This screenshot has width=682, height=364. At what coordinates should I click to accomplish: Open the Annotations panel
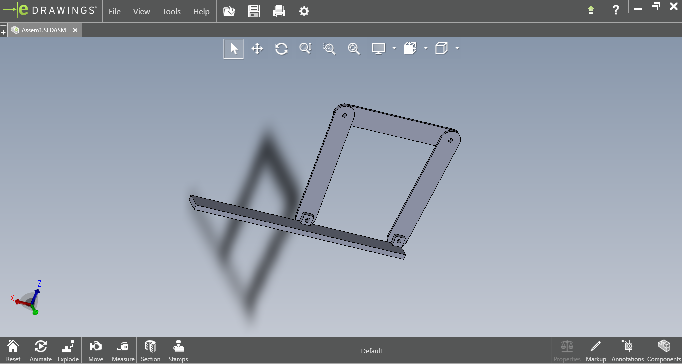click(628, 350)
